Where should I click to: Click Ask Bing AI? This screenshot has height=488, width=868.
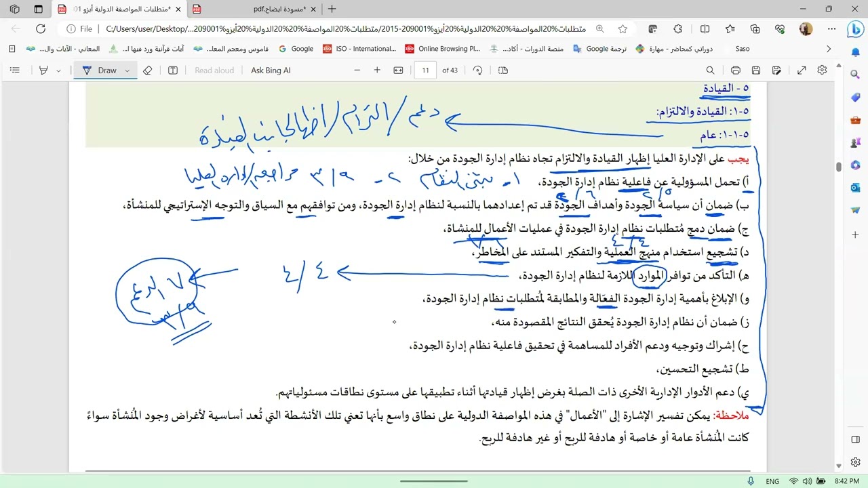pos(271,70)
